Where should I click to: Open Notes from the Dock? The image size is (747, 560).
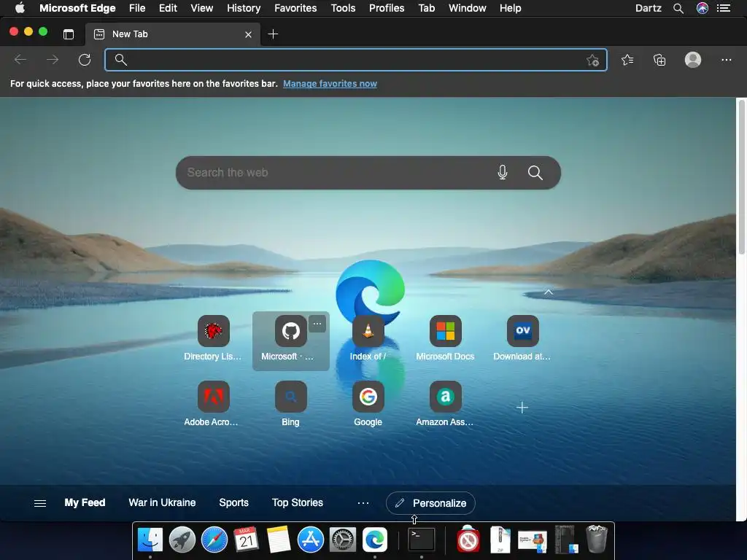click(x=278, y=540)
